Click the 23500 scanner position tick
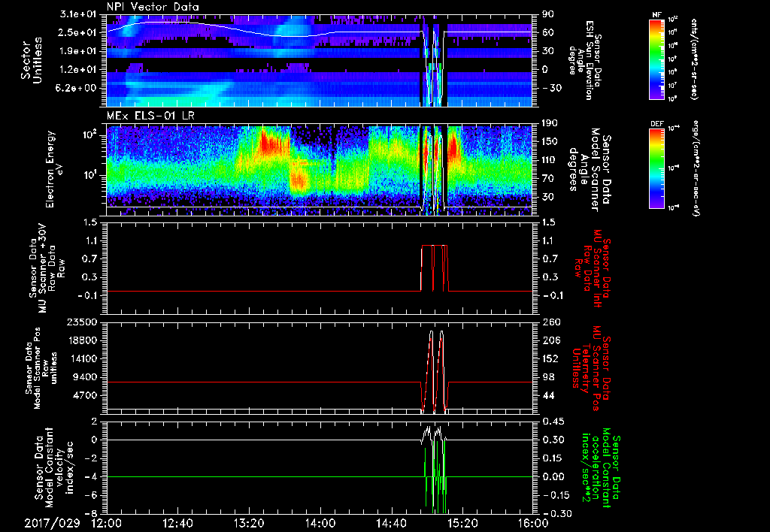This screenshot has width=770, height=532. [x=83, y=322]
